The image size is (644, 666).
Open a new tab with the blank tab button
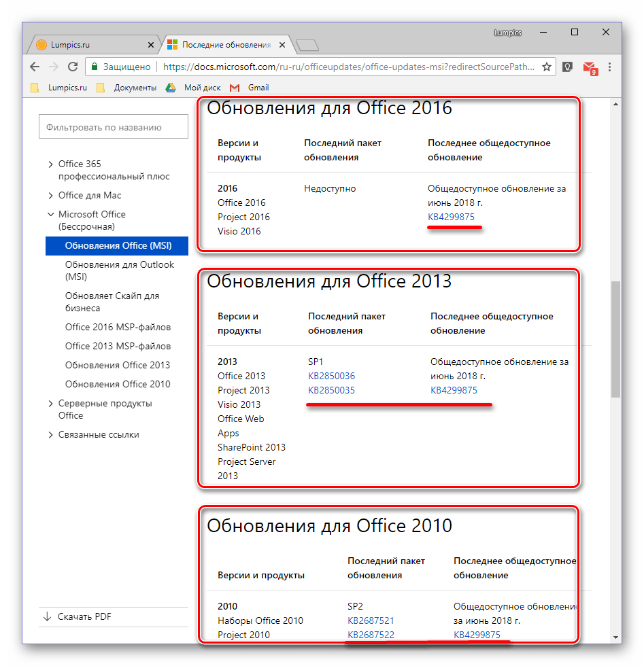(x=307, y=45)
